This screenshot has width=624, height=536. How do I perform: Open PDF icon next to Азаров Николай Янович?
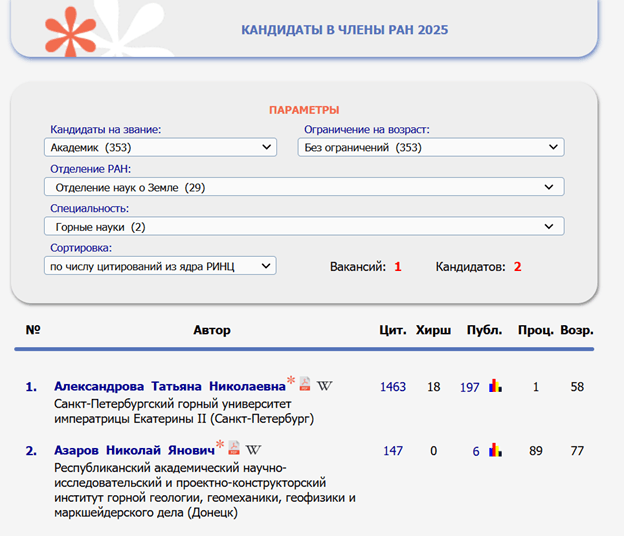click(234, 448)
